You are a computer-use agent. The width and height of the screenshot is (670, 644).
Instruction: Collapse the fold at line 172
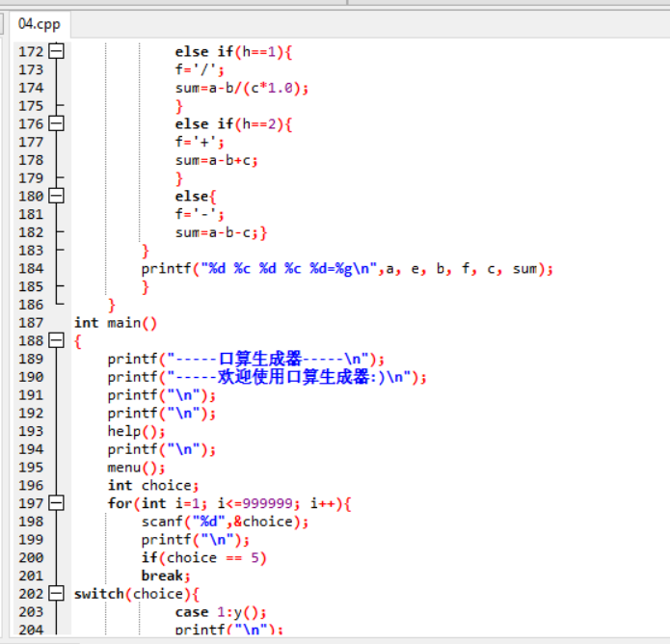(56, 51)
